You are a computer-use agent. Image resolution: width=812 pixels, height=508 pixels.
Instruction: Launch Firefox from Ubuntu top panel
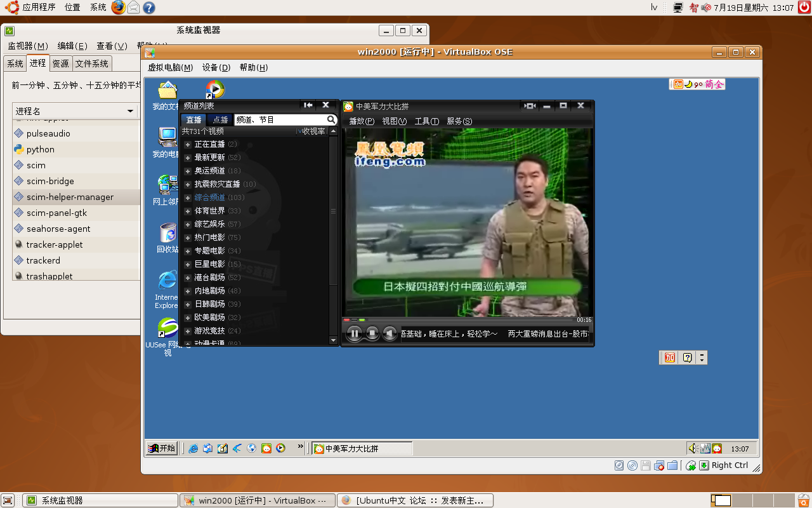coord(119,8)
